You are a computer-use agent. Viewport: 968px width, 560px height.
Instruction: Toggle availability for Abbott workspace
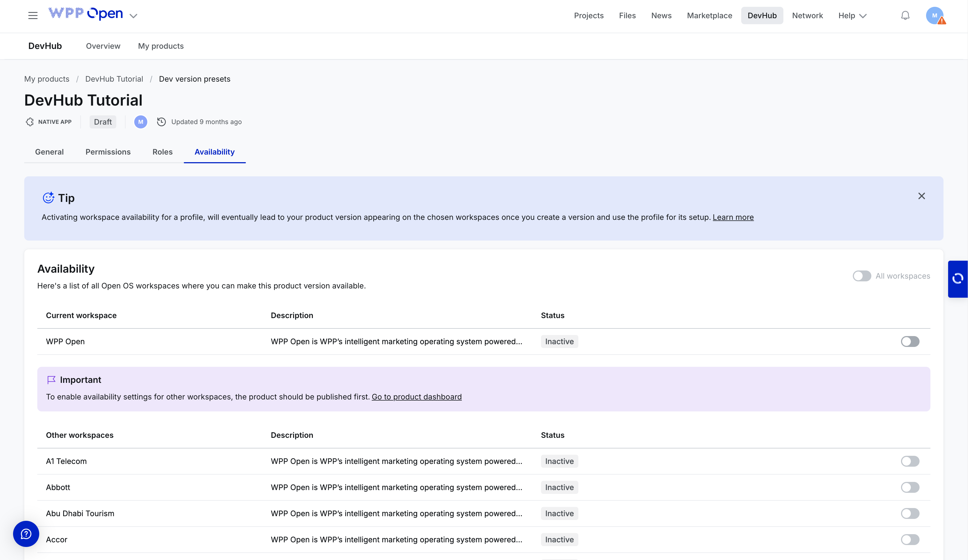pyautogui.click(x=910, y=487)
